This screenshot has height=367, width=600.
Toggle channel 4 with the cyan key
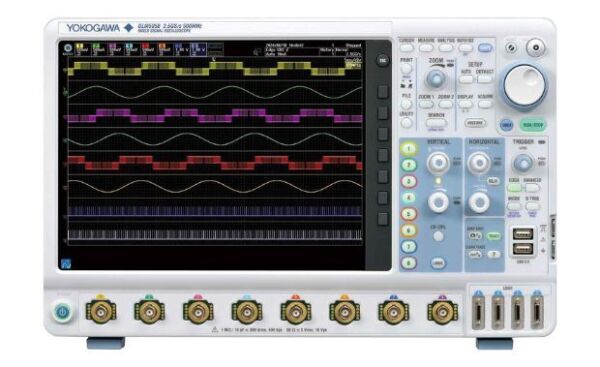(409, 197)
